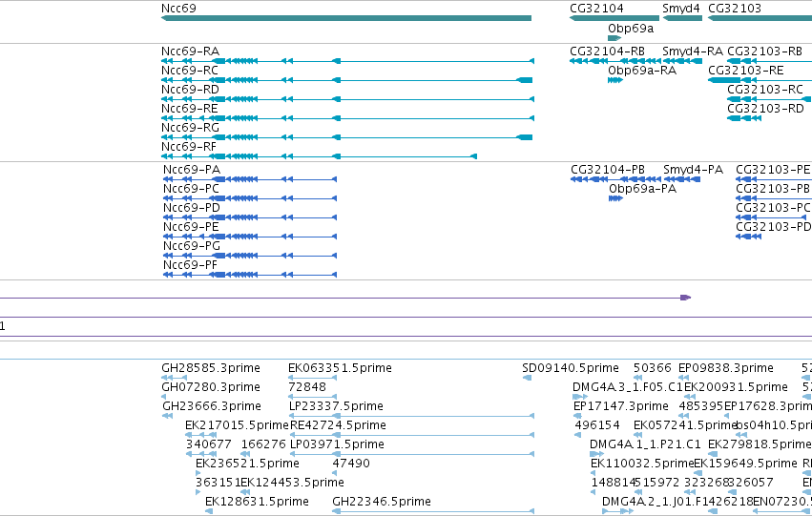Select the Ncc69-PD protein feature

coord(250,217)
